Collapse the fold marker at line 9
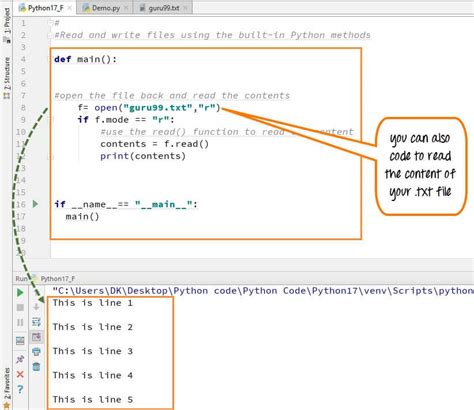474x410 pixels. tap(50, 120)
